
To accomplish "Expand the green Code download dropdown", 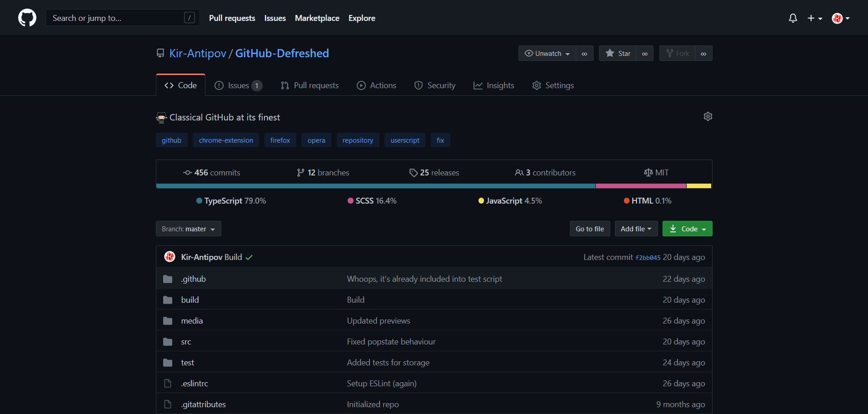I will [x=687, y=229].
